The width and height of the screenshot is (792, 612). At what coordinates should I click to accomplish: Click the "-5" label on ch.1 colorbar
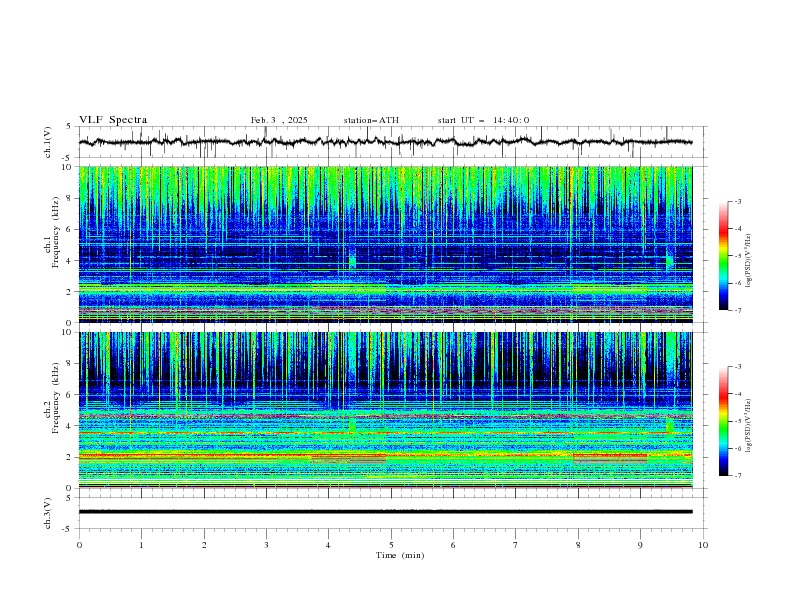click(737, 256)
